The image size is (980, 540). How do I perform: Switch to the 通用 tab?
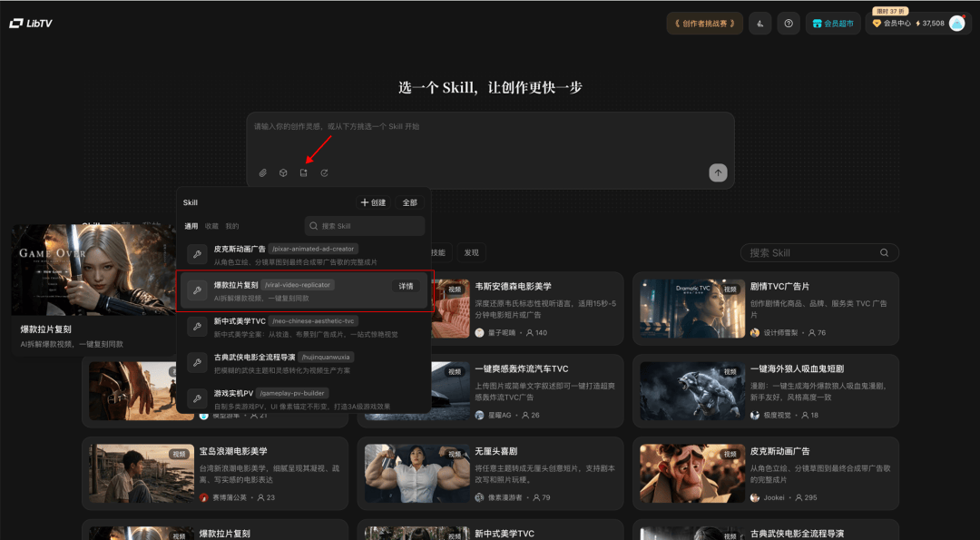pyautogui.click(x=191, y=226)
